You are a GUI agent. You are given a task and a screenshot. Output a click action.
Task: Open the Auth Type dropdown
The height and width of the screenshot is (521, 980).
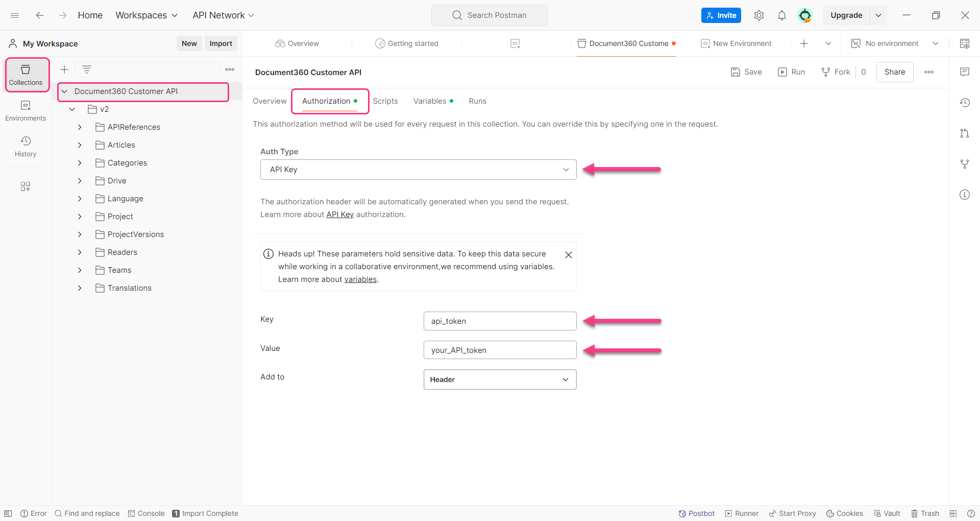[x=419, y=170]
